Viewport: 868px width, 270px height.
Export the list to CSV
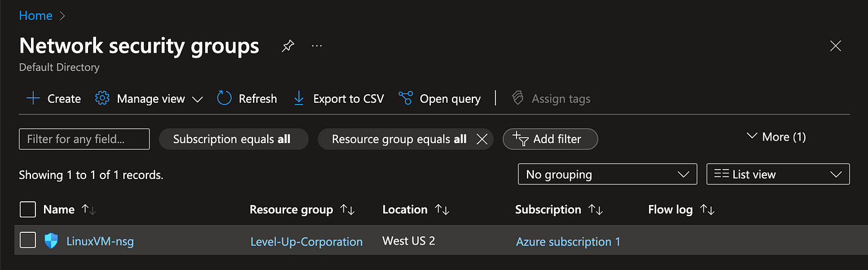[338, 98]
